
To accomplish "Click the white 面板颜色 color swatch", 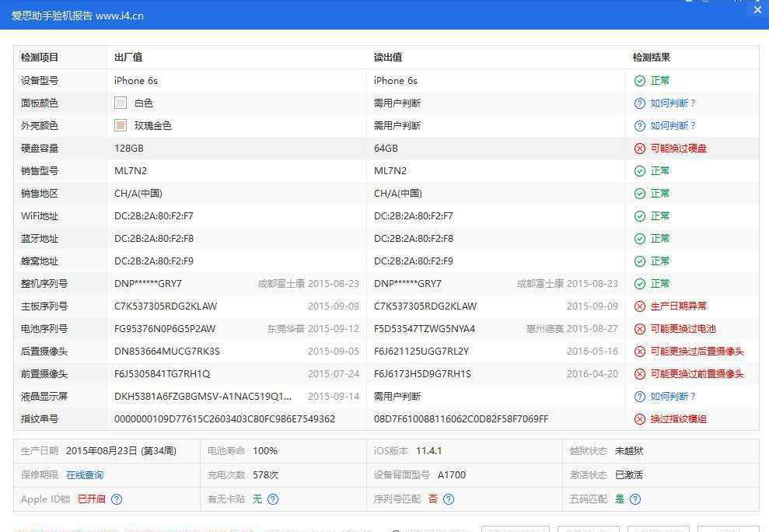I will pos(121,103).
